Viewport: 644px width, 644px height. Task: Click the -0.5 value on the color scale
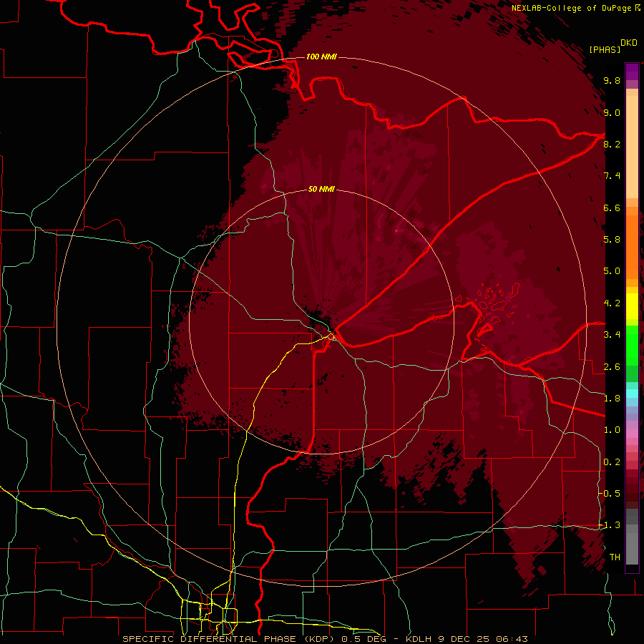coord(610,493)
